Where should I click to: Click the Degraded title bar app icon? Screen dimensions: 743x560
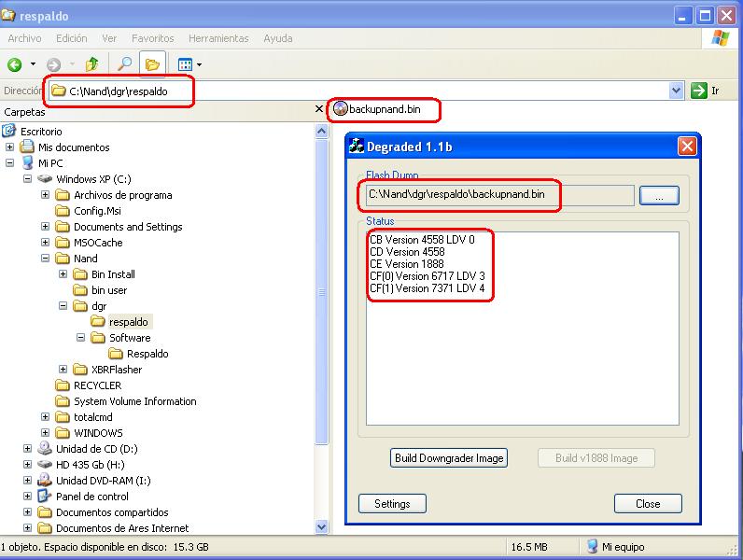pos(357,146)
